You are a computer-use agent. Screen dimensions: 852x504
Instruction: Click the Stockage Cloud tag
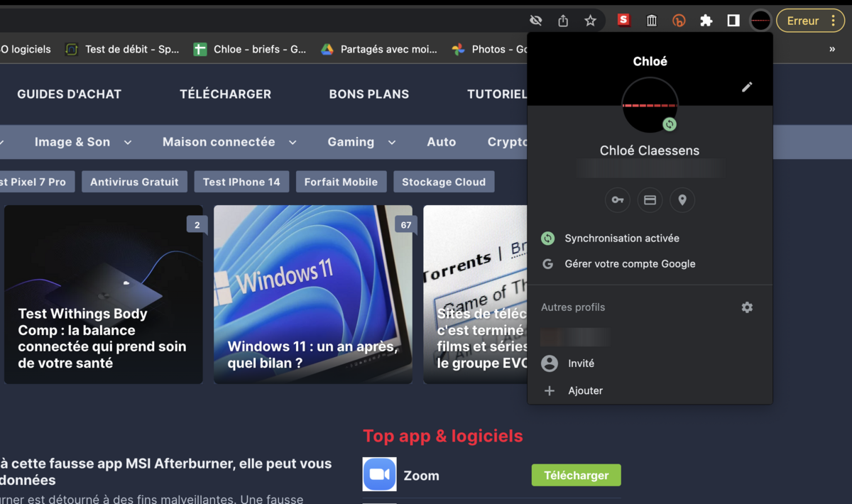pyautogui.click(x=444, y=182)
